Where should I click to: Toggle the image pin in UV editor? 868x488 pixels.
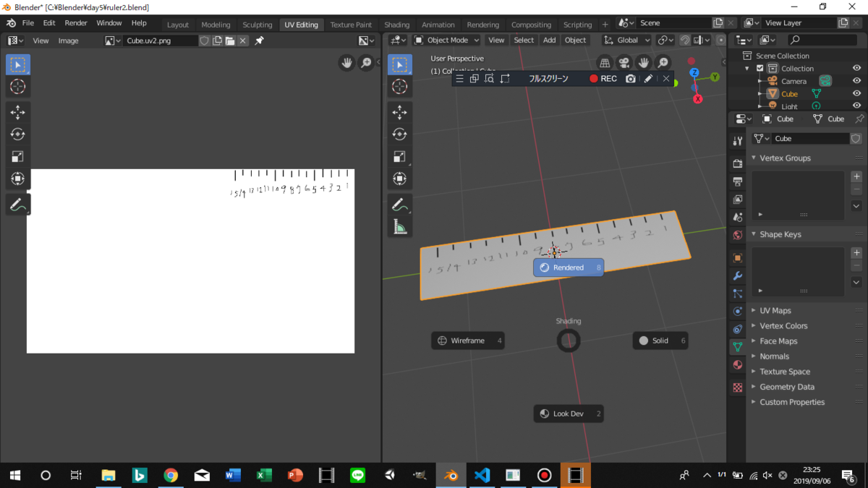260,40
